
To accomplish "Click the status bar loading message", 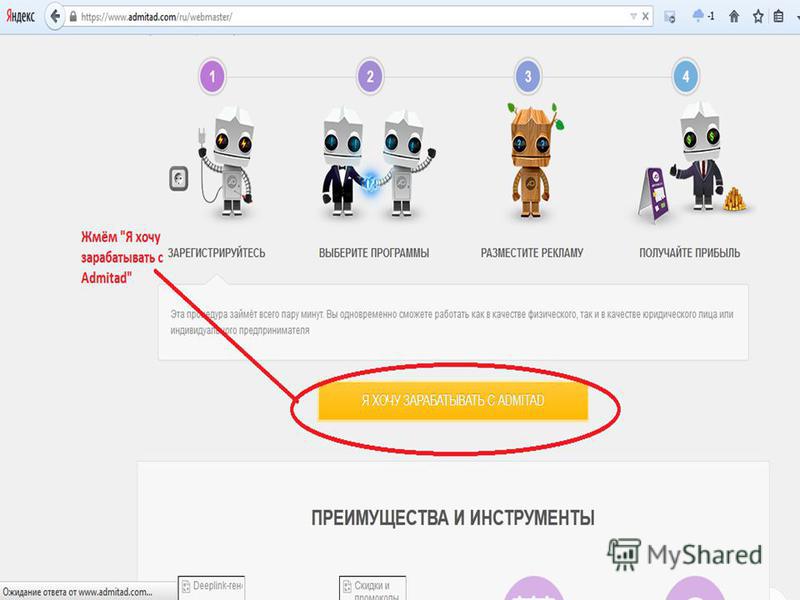I will 78,592.
